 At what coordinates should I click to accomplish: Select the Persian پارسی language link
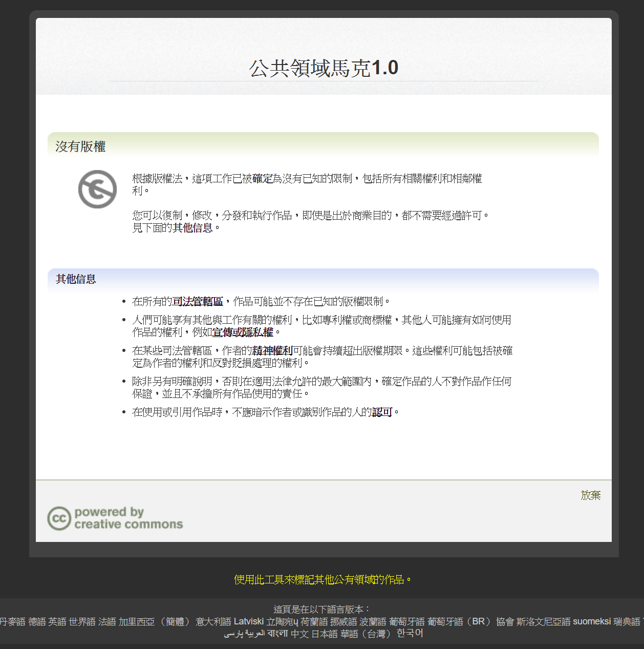pyautogui.click(x=233, y=634)
